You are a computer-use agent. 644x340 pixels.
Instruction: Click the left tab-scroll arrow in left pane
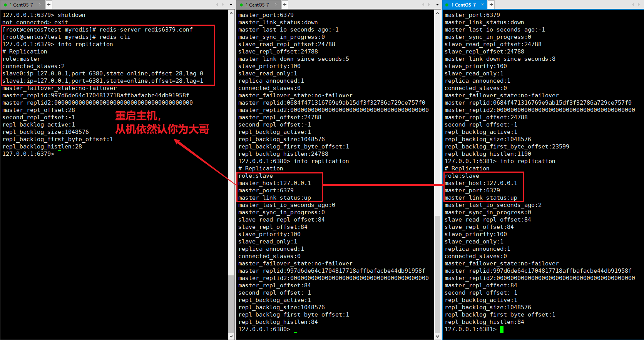tap(217, 5)
